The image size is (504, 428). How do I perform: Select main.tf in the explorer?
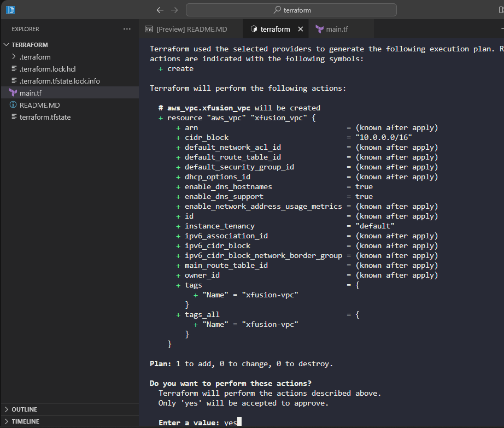pos(70,93)
